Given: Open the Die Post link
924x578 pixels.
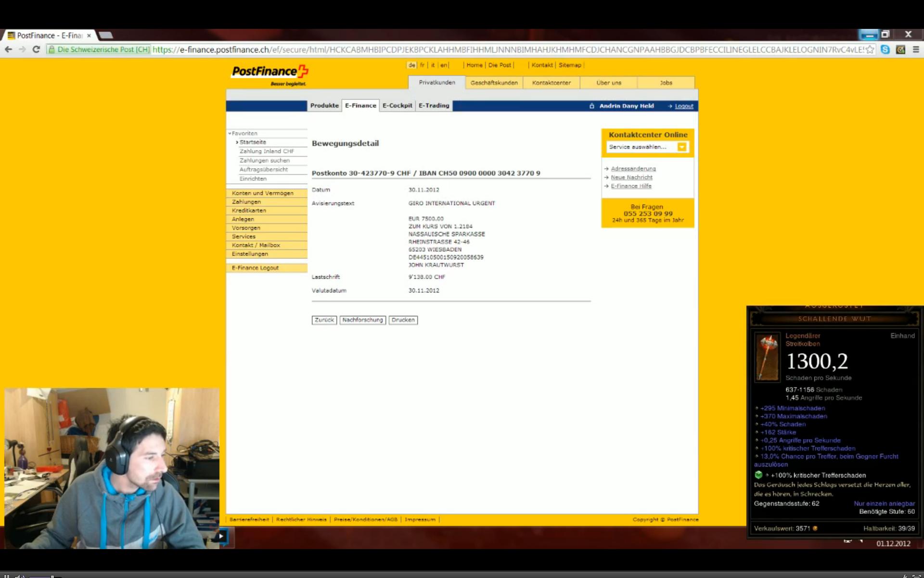Looking at the screenshot, I should pyautogui.click(x=500, y=65).
